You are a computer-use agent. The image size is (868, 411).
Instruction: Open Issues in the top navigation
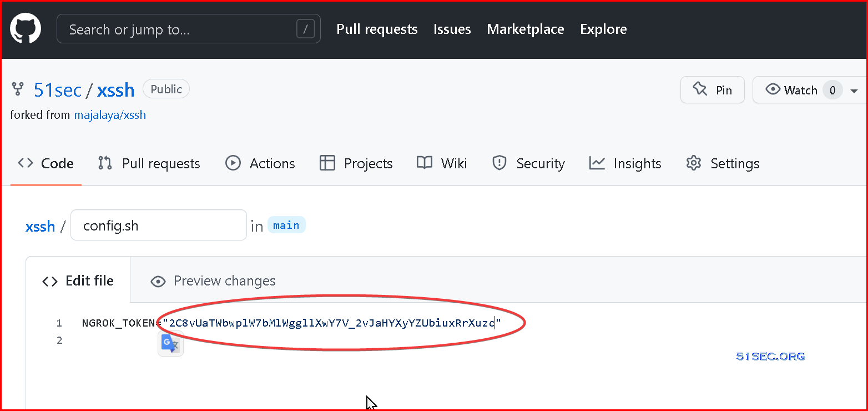click(x=452, y=29)
